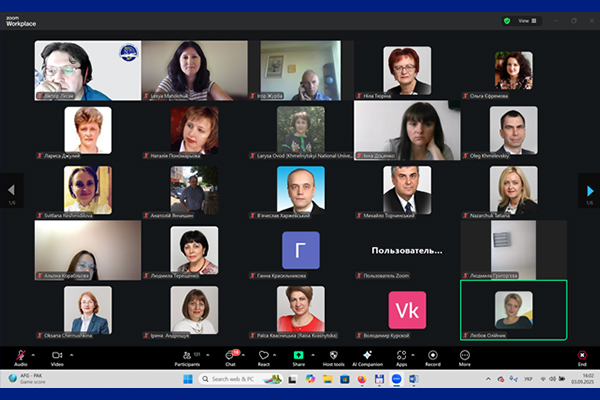Viewport: 600px width, 400px height.
Task: Click the red End meeting button
Action: 582,355
